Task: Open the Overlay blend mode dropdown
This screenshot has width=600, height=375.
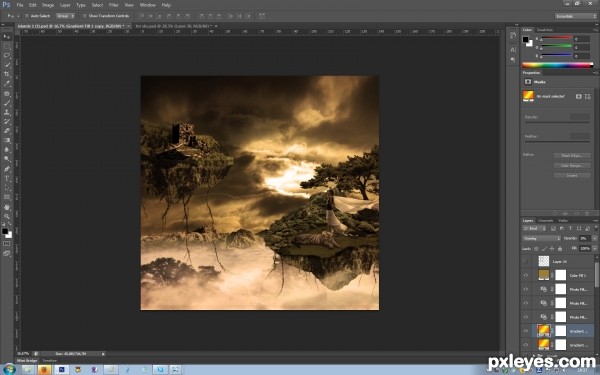Action: pos(541,238)
